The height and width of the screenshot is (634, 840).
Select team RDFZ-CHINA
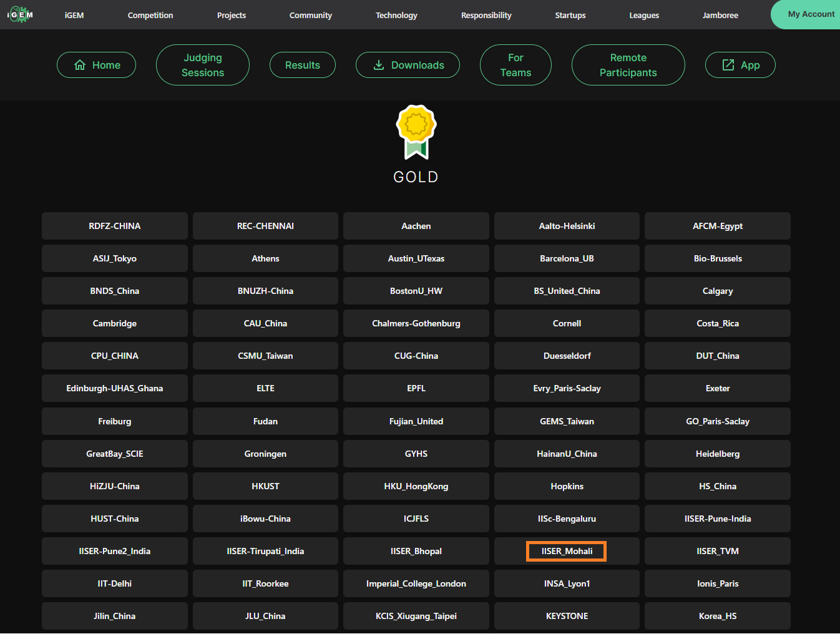pyautogui.click(x=115, y=226)
